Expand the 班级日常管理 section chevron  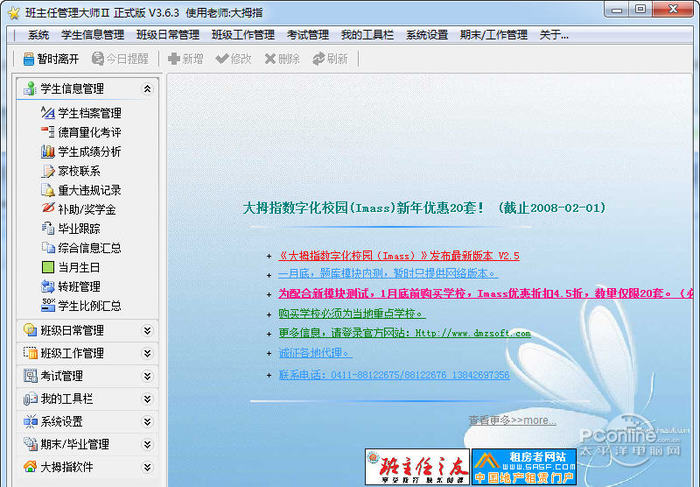[147, 330]
